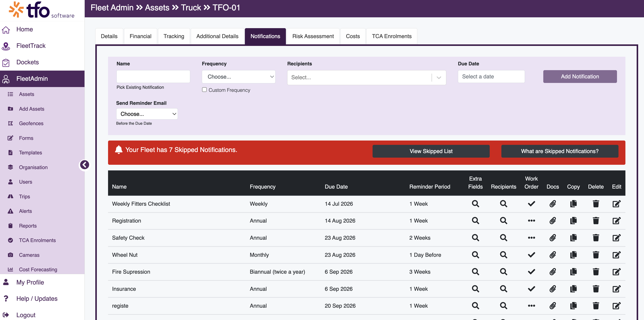
Task: Open the Frequency dropdown
Action: pos(239,77)
